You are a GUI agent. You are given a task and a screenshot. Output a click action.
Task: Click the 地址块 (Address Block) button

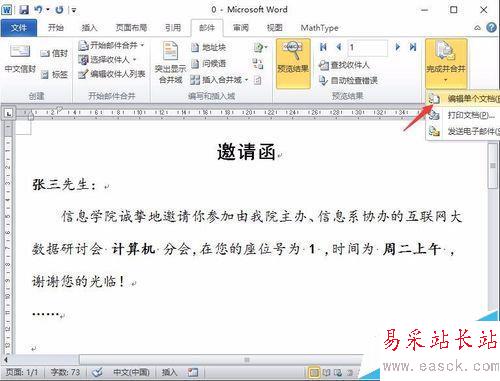[209, 47]
